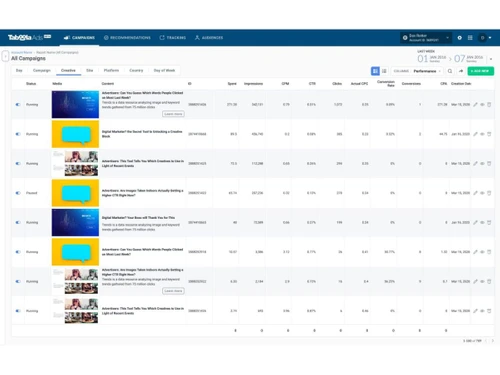Click the green Add New button

tap(481, 71)
